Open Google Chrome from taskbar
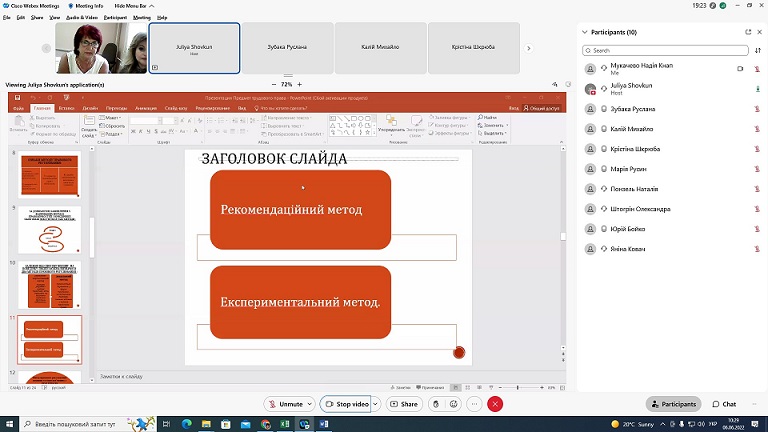The image size is (768, 432). click(x=265, y=424)
